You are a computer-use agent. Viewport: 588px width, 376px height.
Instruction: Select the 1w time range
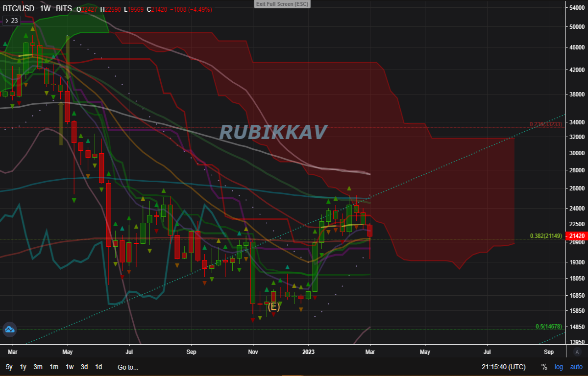coord(70,367)
